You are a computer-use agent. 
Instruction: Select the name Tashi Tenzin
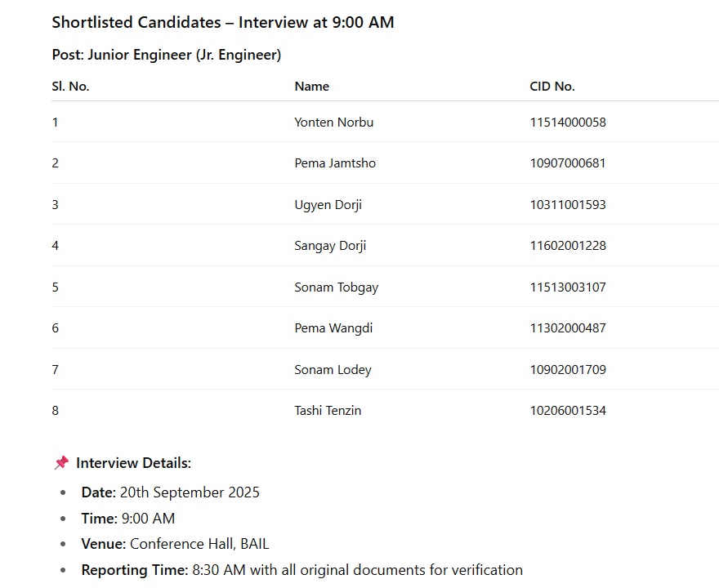click(x=328, y=411)
